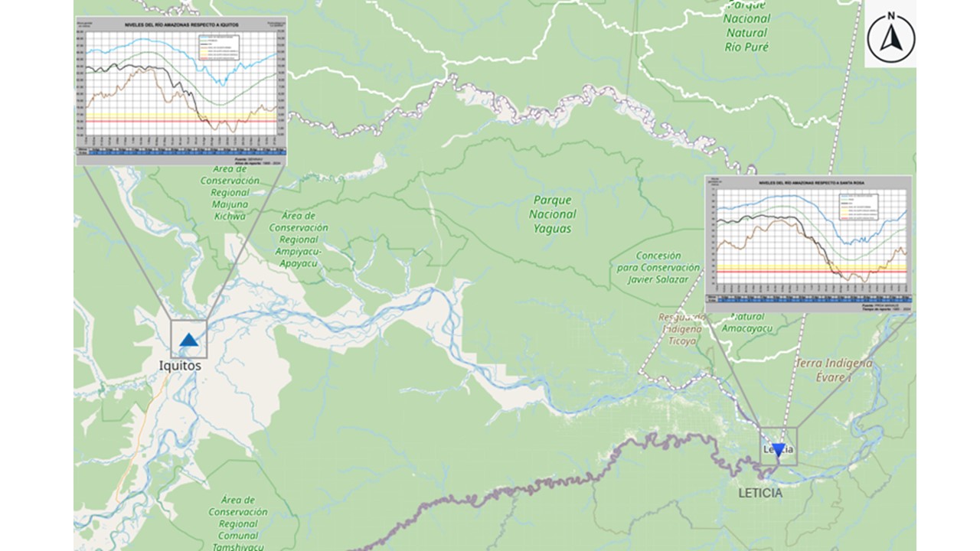980x551 pixels.
Task: Select the blue triangle marker at Iquitos
Action: click(x=188, y=340)
